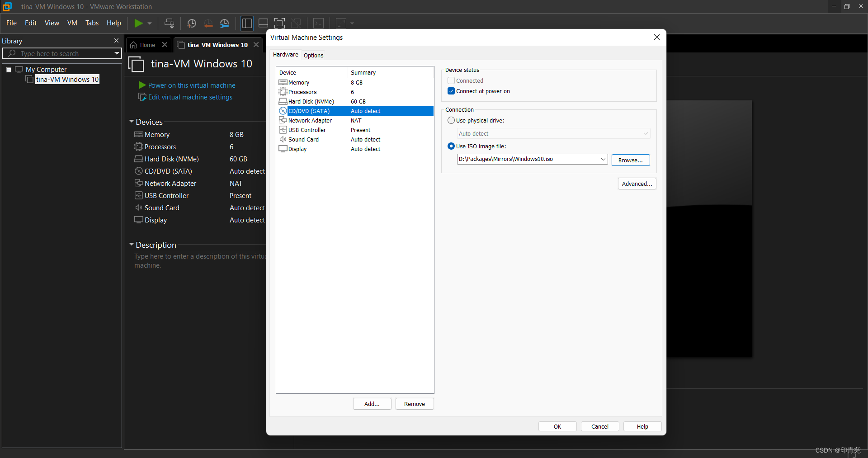Click Send Ctrl+Alt+Del toolbar icon

pos(170,23)
